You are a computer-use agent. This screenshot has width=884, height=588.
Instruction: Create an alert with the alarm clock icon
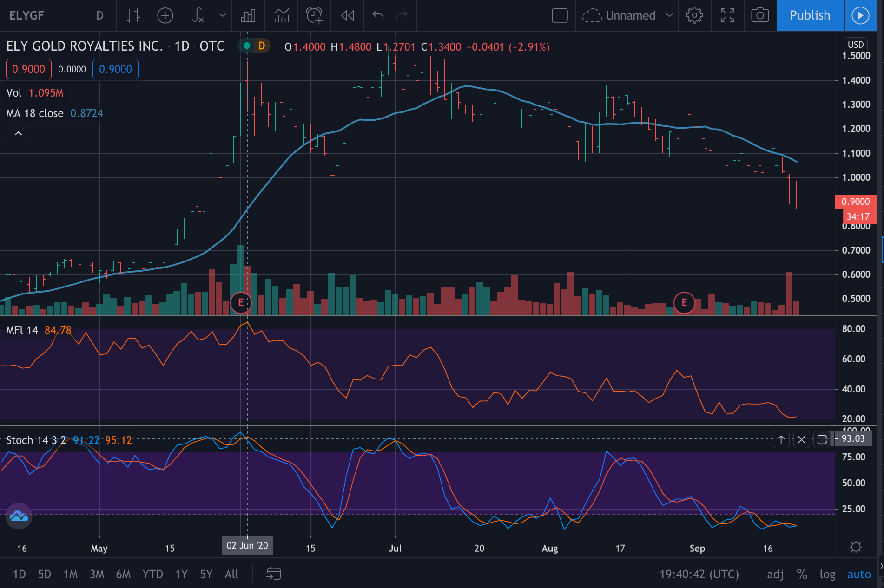[x=314, y=16]
